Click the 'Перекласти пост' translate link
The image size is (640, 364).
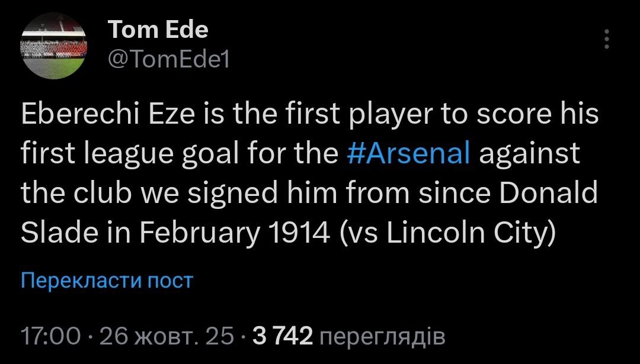pos(107,279)
